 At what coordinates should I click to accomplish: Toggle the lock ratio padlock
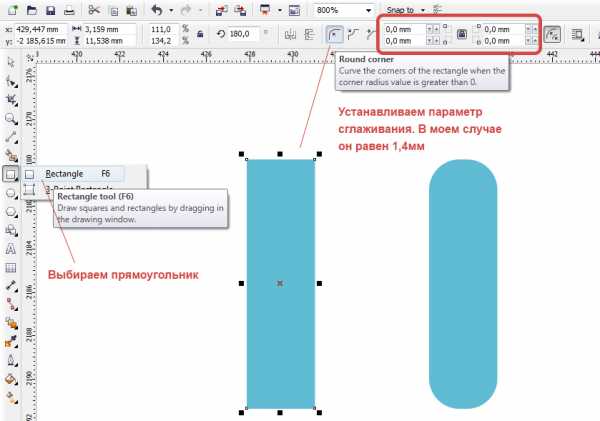pos(200,34)
